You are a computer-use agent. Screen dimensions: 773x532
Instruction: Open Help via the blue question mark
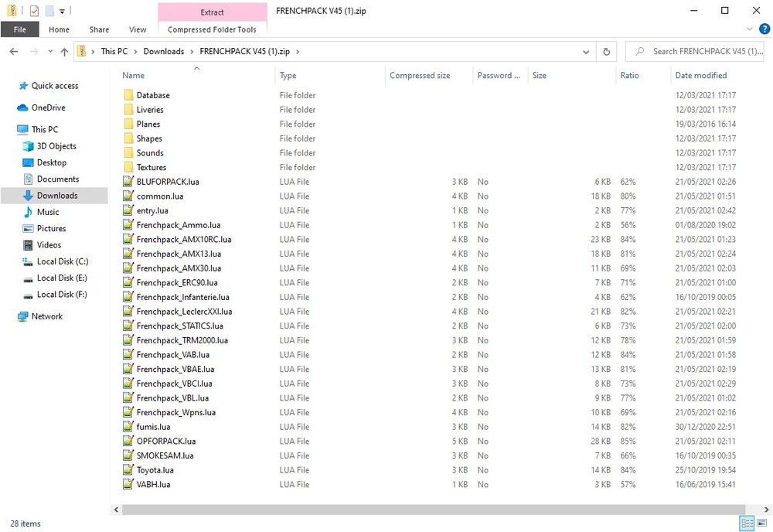coord(764,29)
